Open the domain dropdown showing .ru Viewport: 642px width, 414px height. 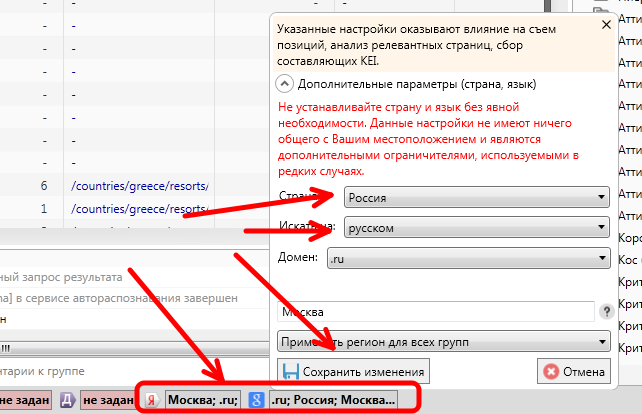point(468,258)
